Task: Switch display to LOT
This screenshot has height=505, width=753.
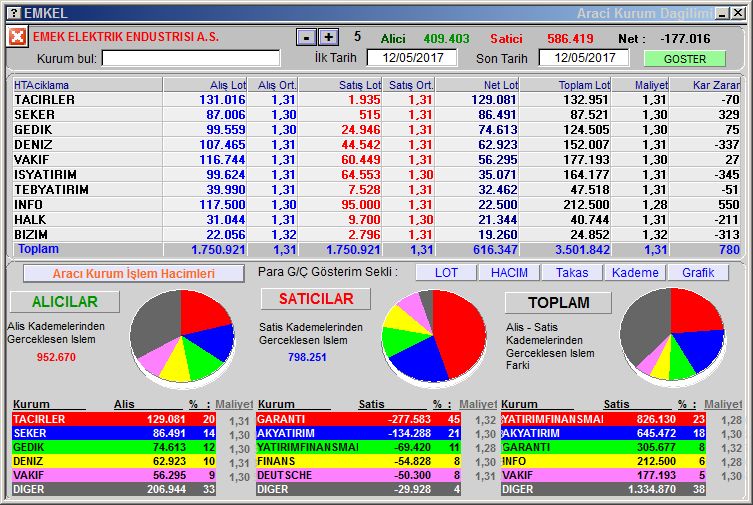Action: tap(446, 273)
